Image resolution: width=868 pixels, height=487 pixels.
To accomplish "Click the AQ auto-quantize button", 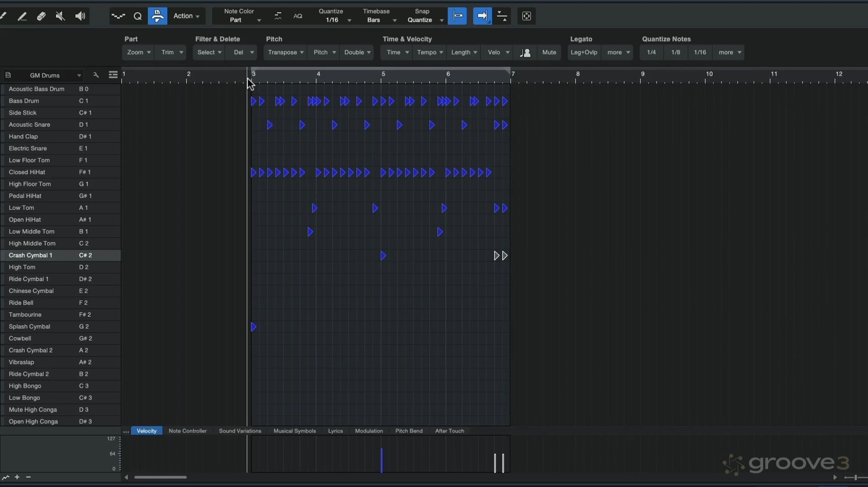I will 297,16.
